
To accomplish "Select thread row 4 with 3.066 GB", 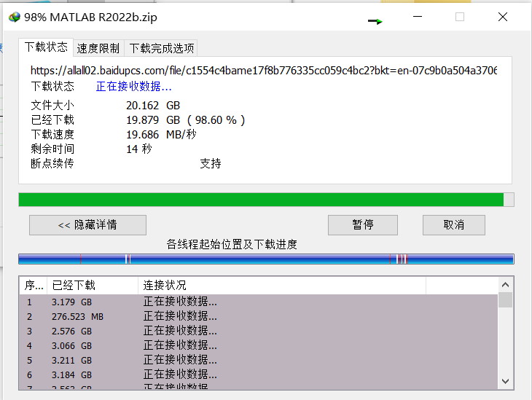I will [x=259, y=345].
